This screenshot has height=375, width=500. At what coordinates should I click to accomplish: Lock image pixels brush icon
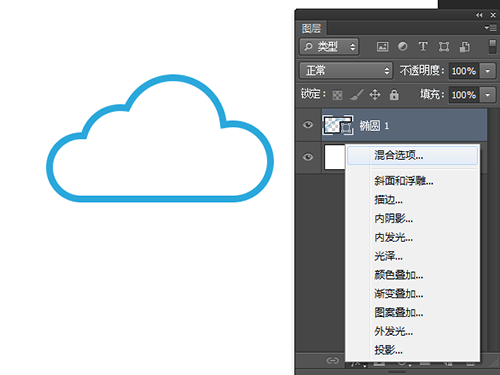coord(356,95)
